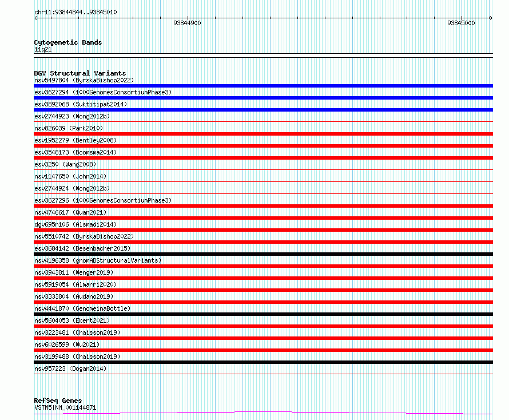Click the left arrow of the ruler
509x420 pixels.
point(35,18)
